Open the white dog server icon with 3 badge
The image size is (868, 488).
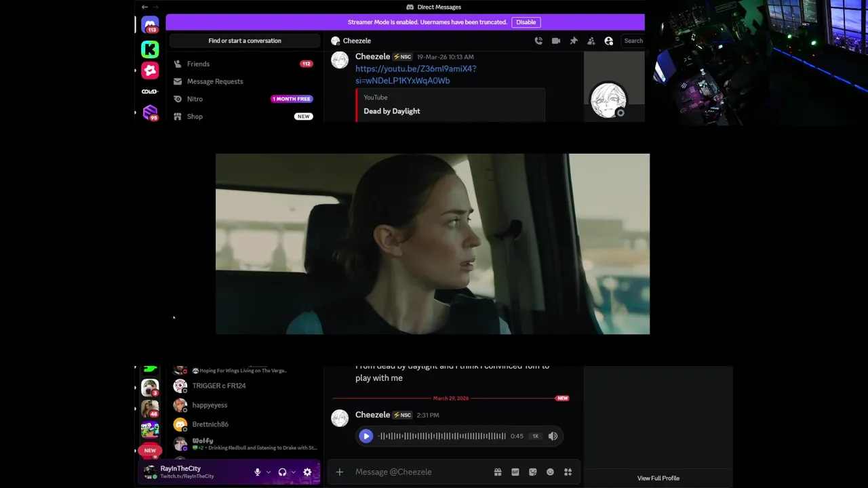pos(150,388)
